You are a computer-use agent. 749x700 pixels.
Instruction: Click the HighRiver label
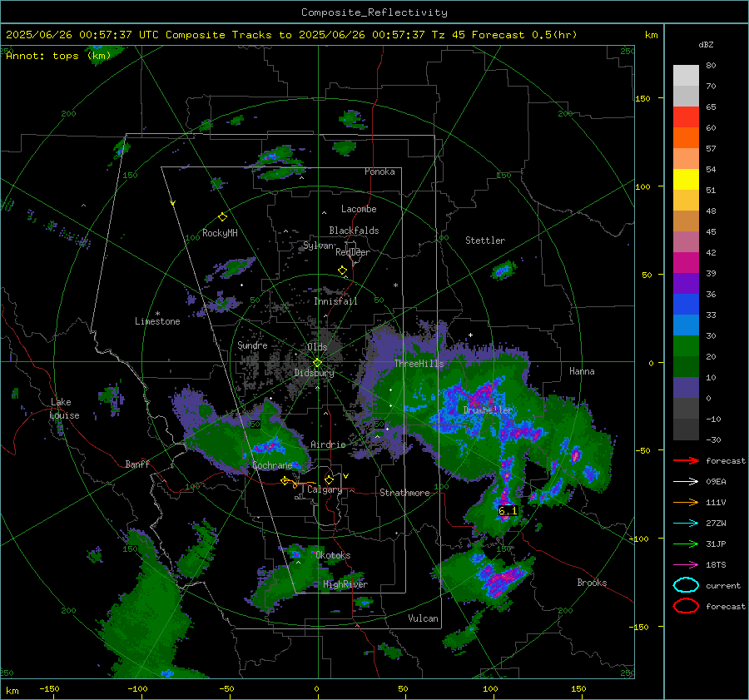(x=345, y=584)
